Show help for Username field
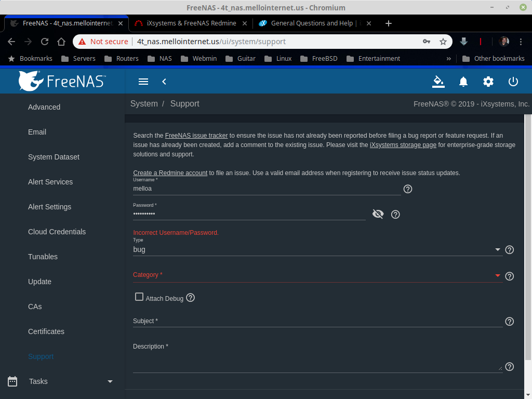Image resolution: width=532 pixels, height=399 pixels. pos(407,189)
